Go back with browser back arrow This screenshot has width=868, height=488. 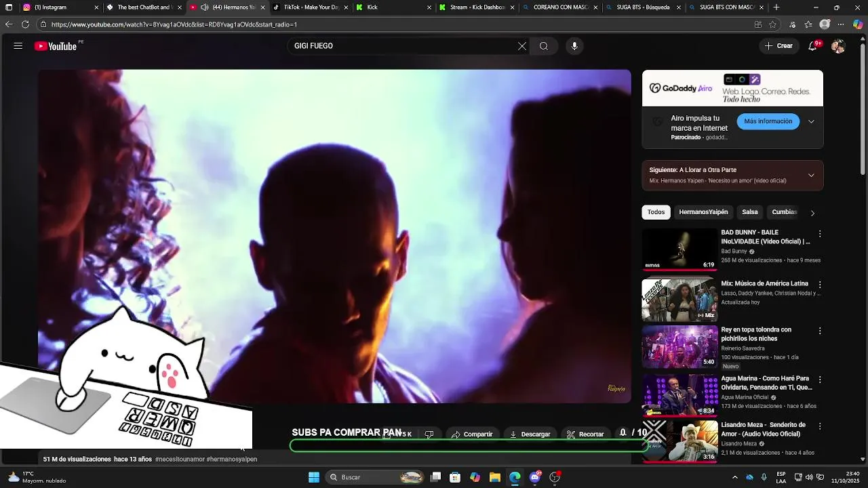click(x=9, y=24)
